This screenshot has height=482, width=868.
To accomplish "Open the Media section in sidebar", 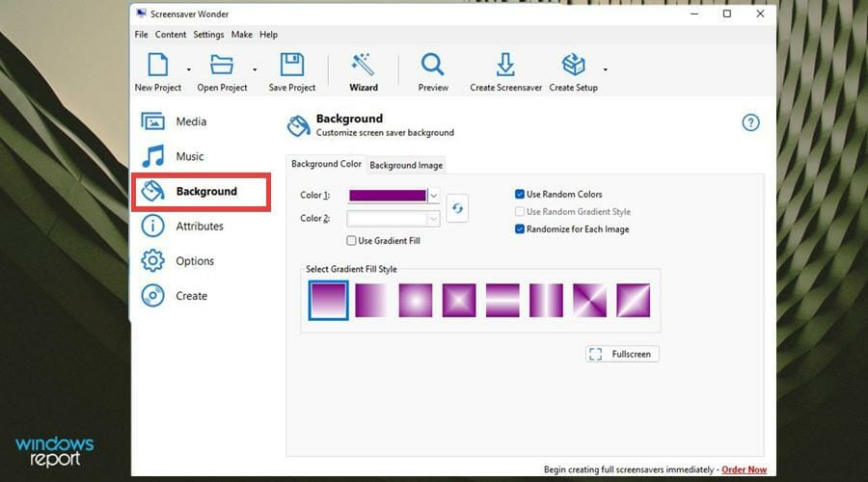I will (x=174, y=121).
